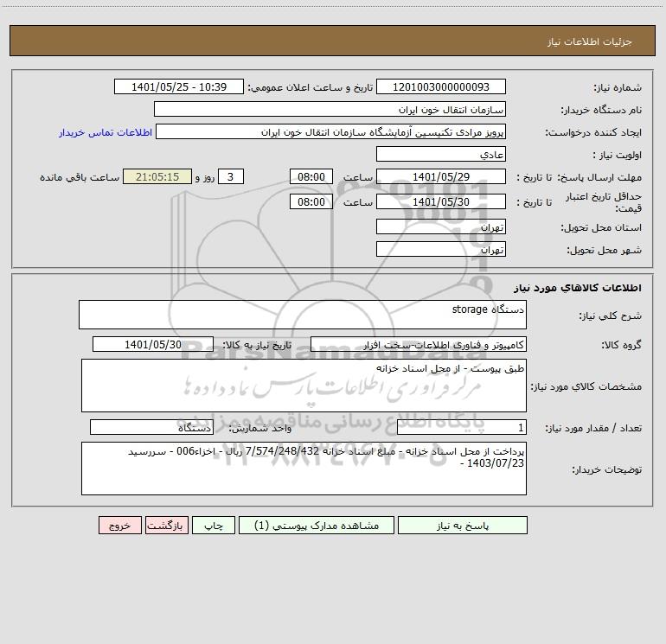Click the 'چاپ' print button
Image resolution: width=666 pixels, height=644 pixels.
click(214, 525)
